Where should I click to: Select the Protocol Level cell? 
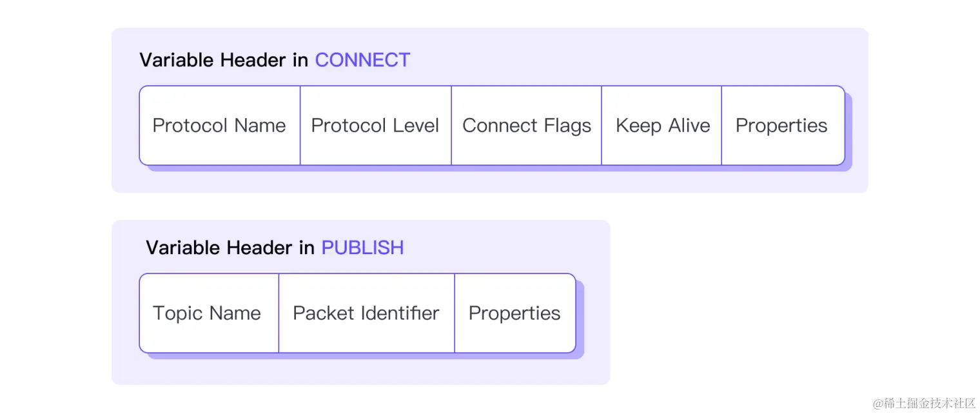[376, 125]
